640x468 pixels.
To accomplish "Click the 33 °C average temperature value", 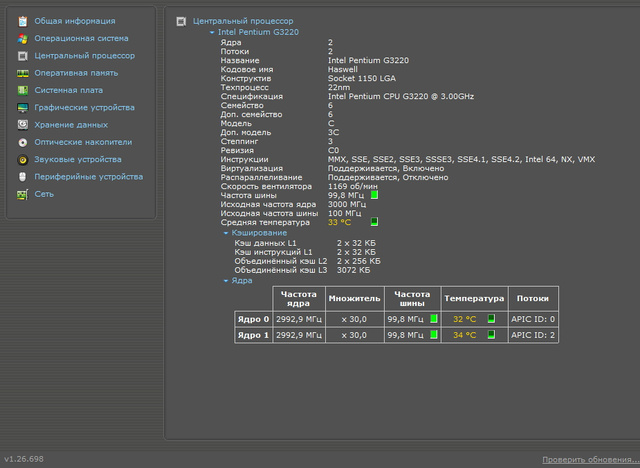I will click(x=339, y=222).
